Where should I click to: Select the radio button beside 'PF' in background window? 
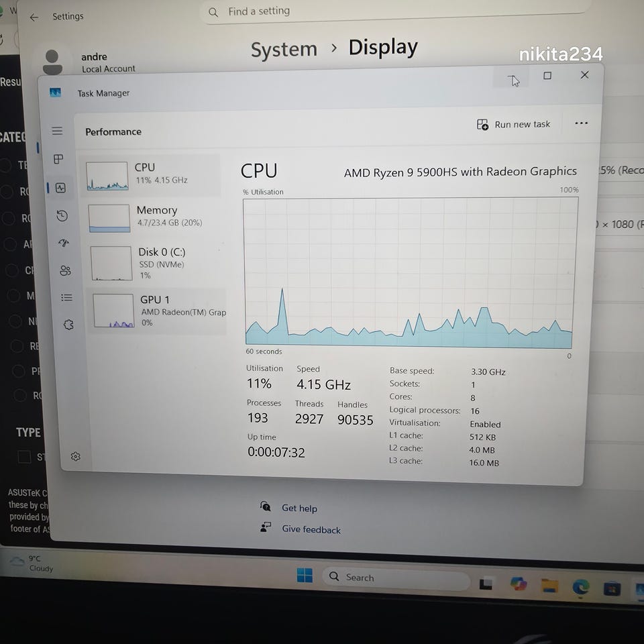point(18,371)
